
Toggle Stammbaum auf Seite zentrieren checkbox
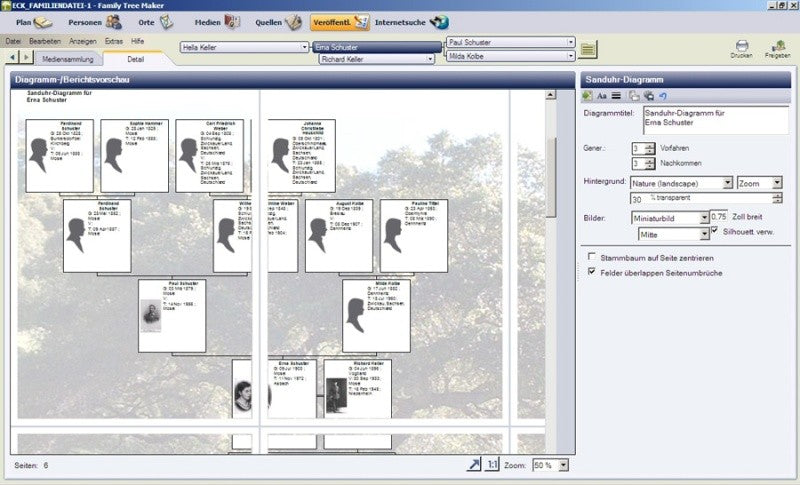tap(592, 257)
